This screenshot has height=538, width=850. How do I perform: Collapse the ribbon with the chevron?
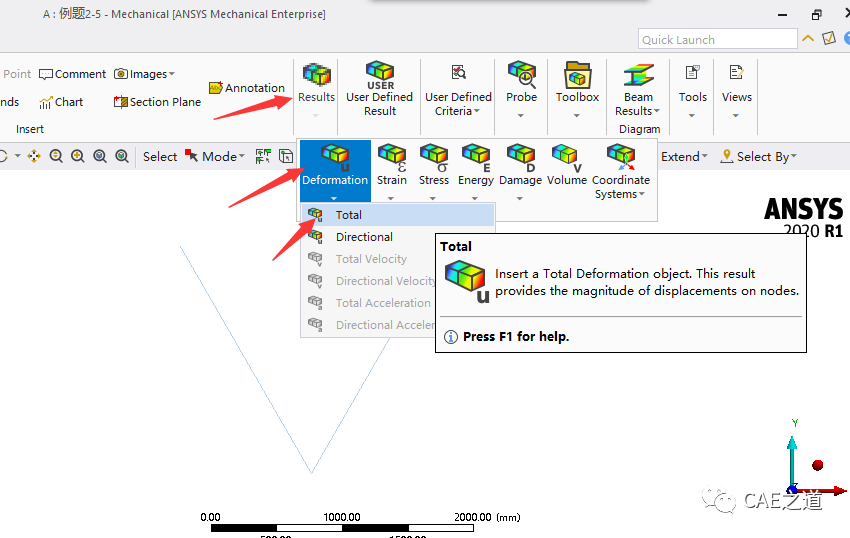808,39
